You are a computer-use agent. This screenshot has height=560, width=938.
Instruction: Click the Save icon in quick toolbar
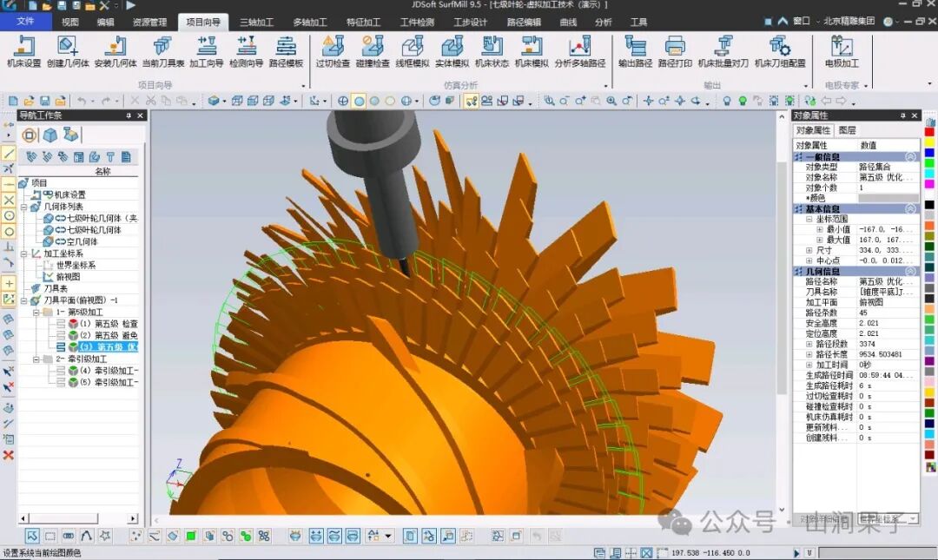(x=62, y=5)
